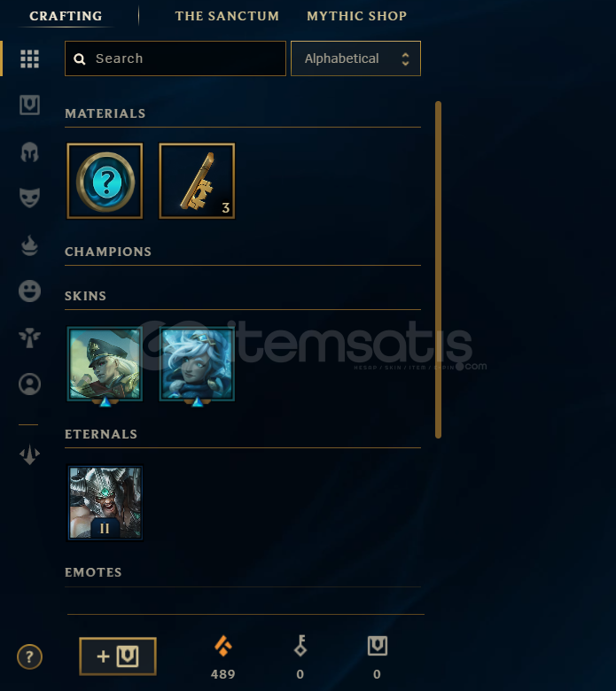
Task: Select the all-items grid filter icon
Action: (29, 58)
